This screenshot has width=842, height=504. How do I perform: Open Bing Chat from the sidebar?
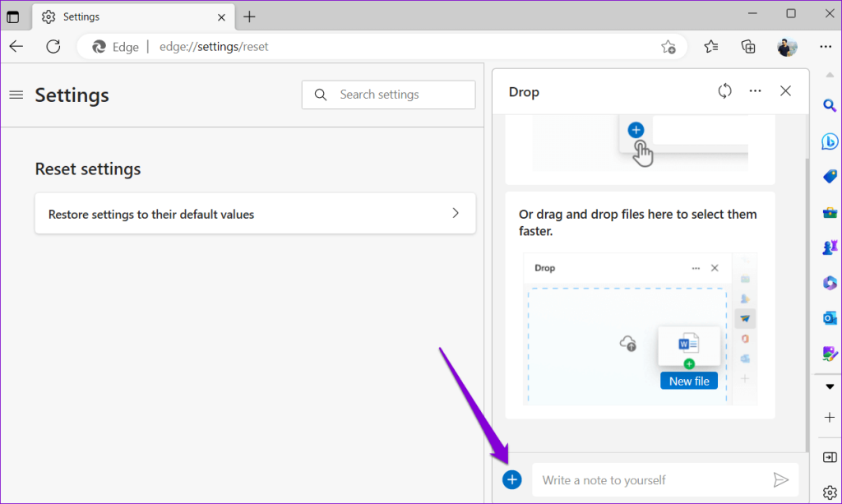[x=830, y=141]
